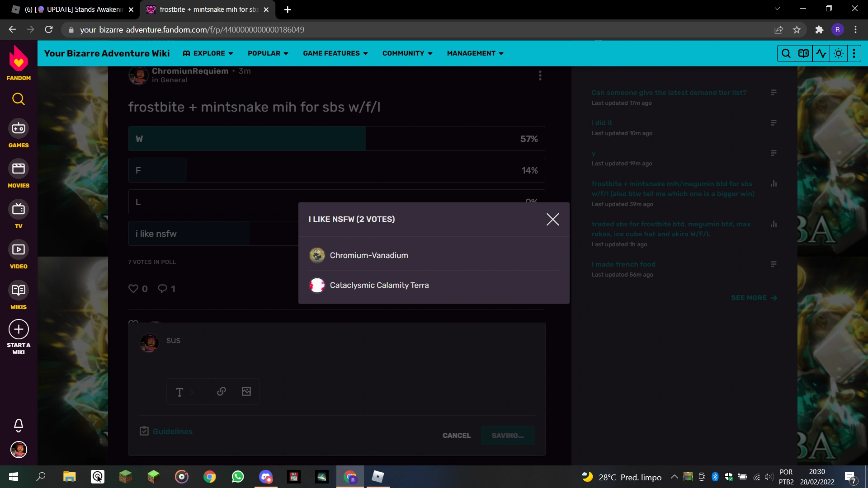Open the Movies section icon

(x=19, y=169)
